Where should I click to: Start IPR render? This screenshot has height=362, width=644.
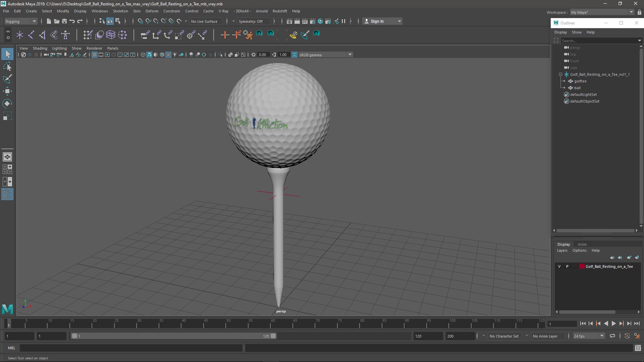[305, 21]
